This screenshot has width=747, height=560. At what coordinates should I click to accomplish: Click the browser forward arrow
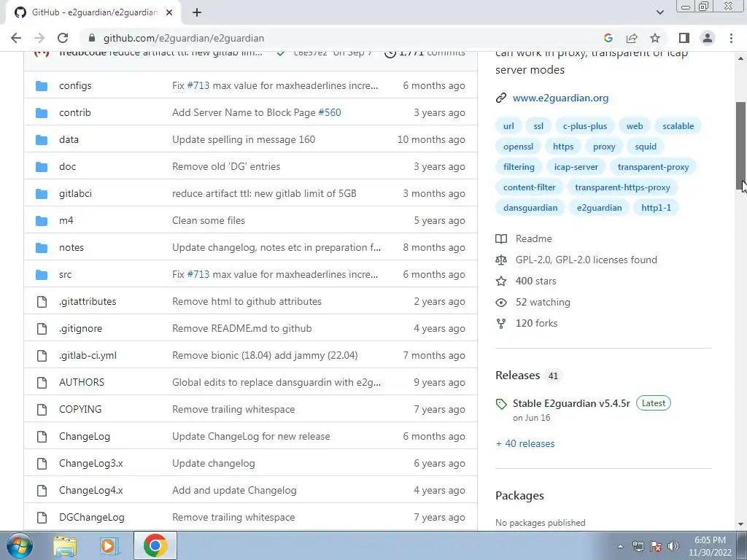[39, 38]
